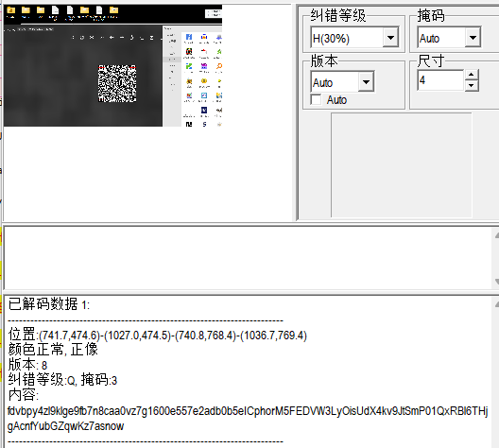Click the '已解码数据 1:' header line

coord(49,304)
